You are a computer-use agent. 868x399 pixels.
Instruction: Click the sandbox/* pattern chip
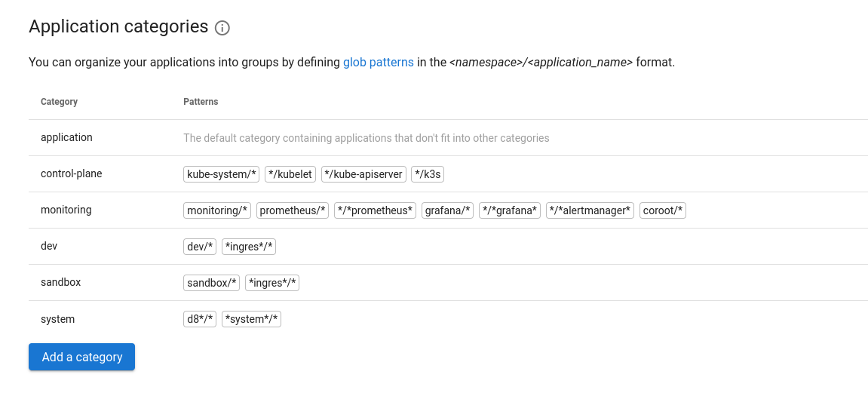coord(212,283)
